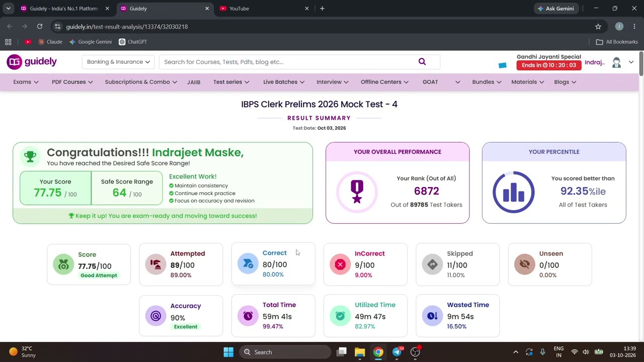Click the InCorrect red cross icon
This screenshot has width=644, height=362.
(x=340, y=264)
